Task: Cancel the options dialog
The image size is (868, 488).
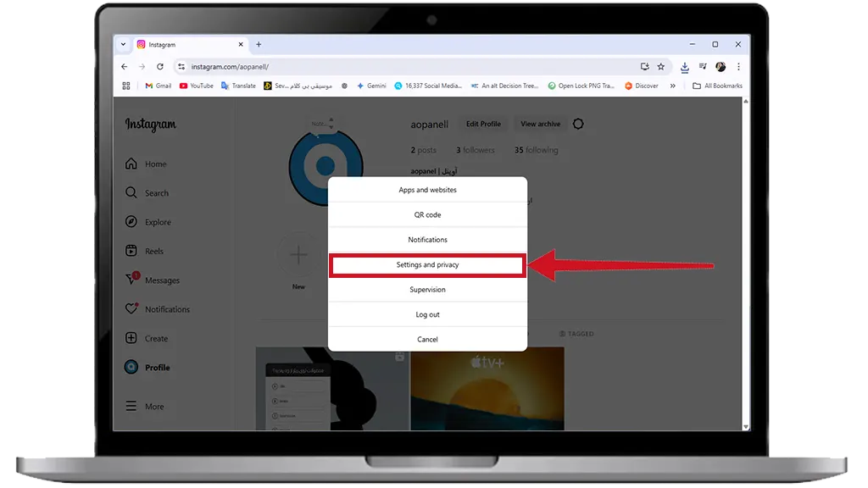Action: tap(427, 339)
